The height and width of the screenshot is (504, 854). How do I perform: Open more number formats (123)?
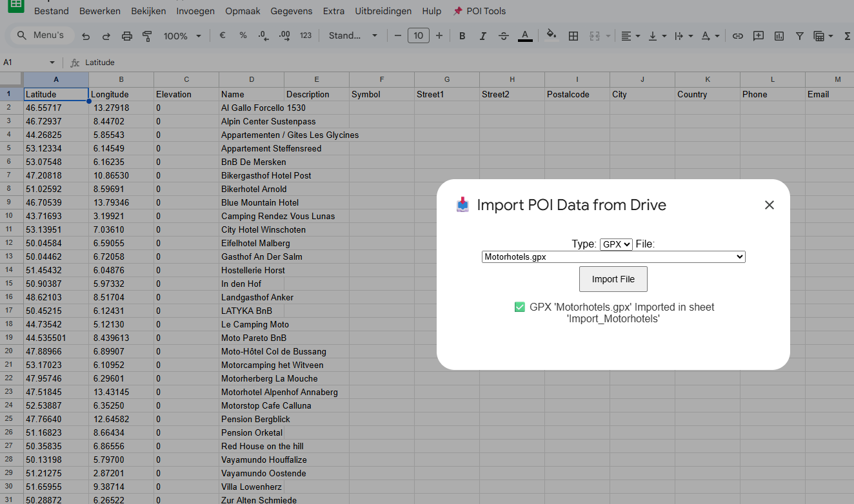[306, 35]
